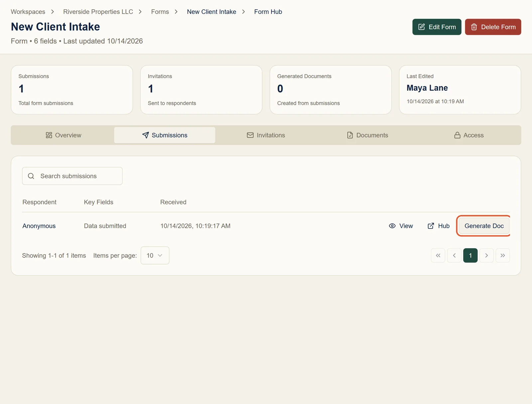Click the Invitations stat card
This screenshot has height=404, width=532.
click(201, 90)
